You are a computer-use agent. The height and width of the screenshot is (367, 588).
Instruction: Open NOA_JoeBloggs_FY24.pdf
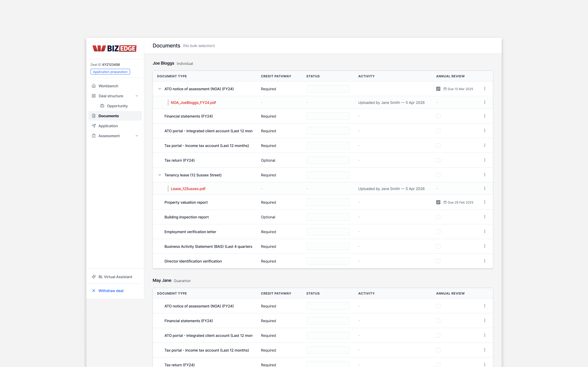193,102
